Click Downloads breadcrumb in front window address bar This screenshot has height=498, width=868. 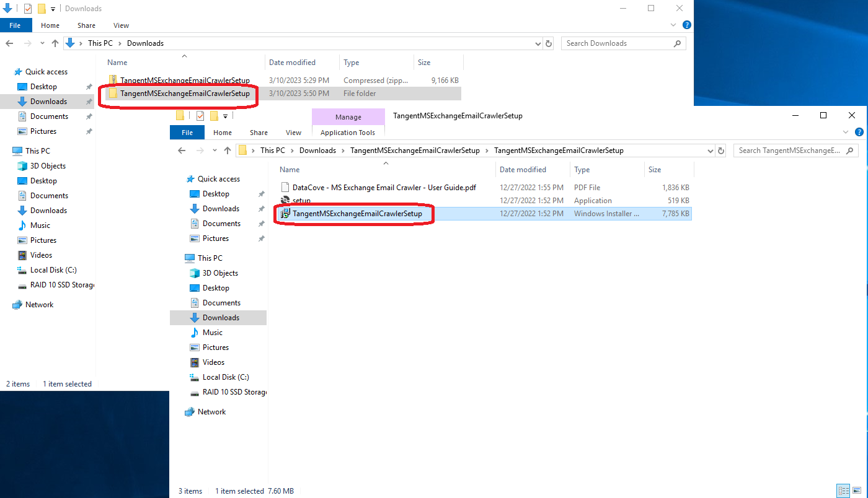[317, 151]
